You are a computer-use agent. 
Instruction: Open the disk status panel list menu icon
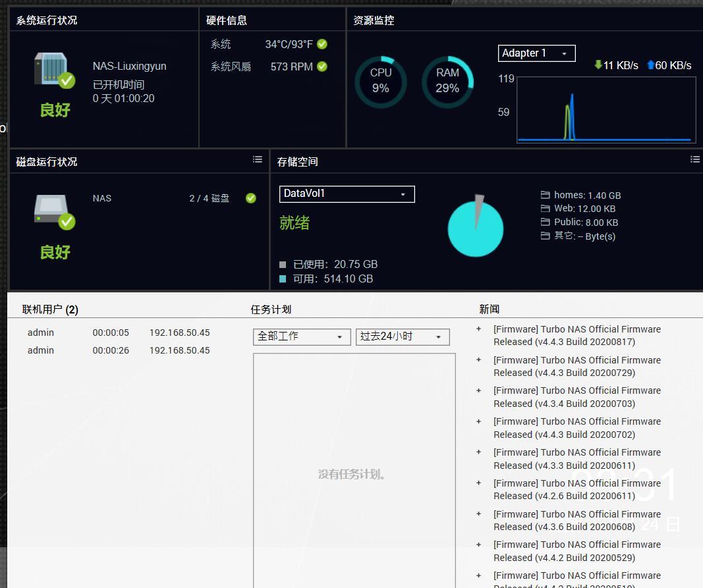258,159
